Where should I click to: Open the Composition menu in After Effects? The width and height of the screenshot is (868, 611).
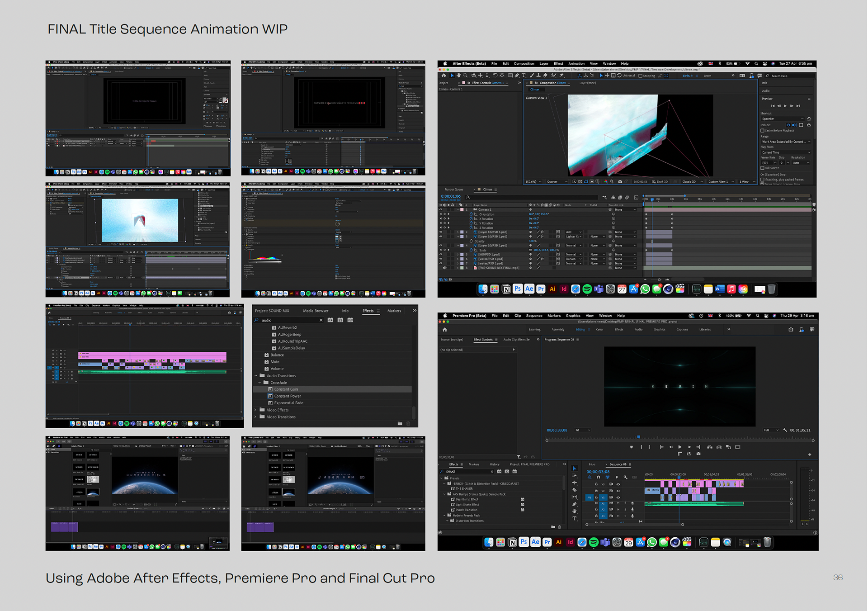point(524,64)
